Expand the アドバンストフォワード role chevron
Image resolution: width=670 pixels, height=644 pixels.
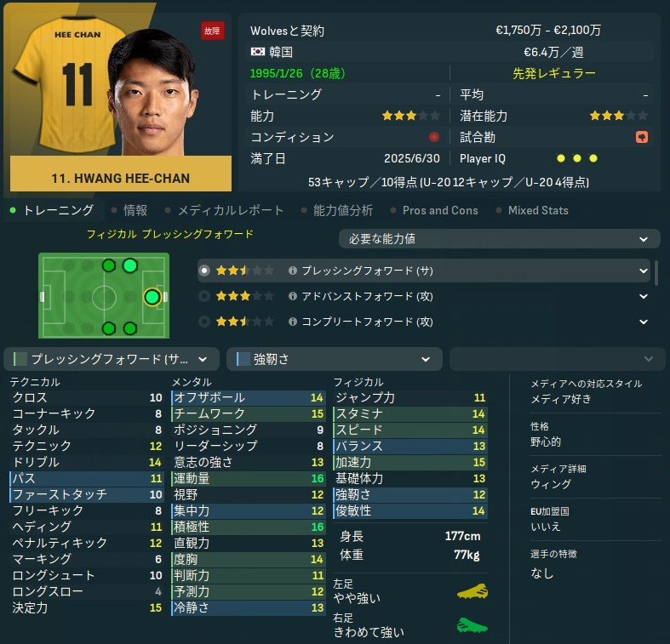tap(644, 296)
